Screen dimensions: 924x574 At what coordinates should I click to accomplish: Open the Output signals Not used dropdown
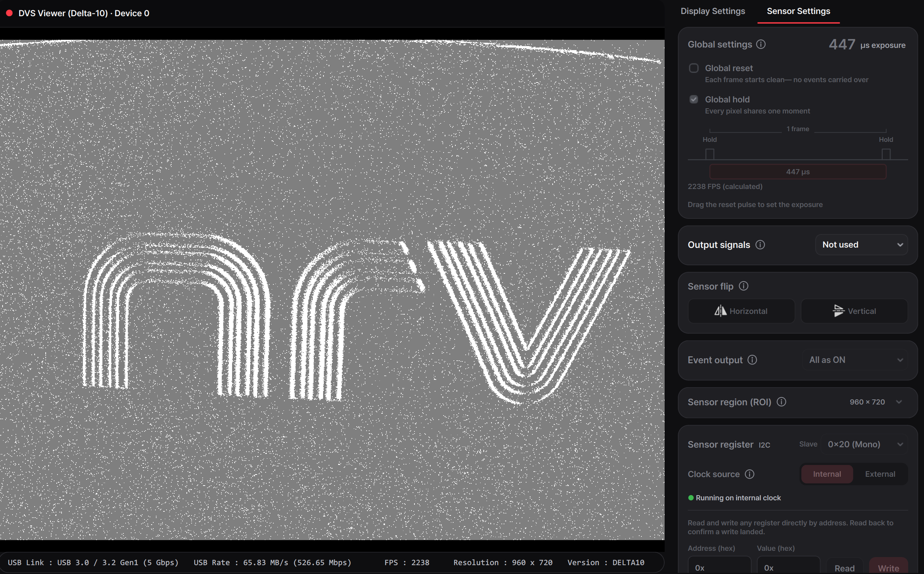pos(861,245)
